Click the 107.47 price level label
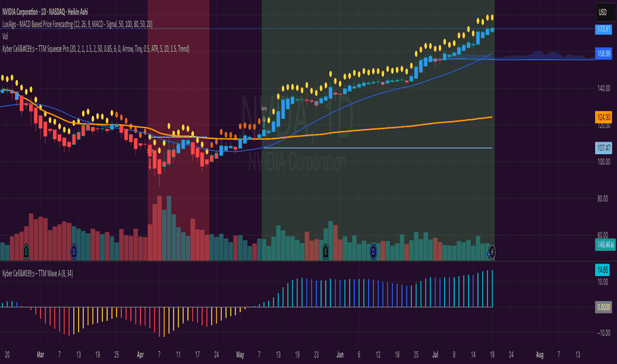The width and height of the screenshot is (617, 364). (x=604, y=148)
